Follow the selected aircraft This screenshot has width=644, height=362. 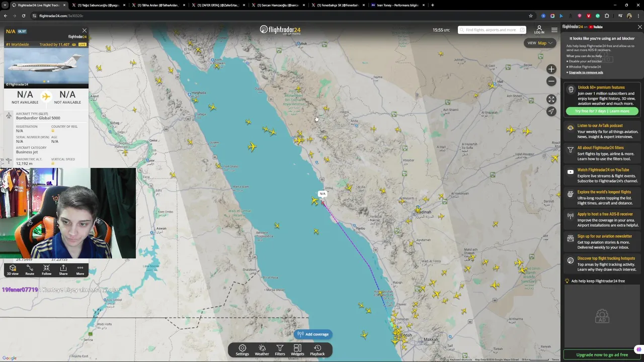(x=46, y=270)
